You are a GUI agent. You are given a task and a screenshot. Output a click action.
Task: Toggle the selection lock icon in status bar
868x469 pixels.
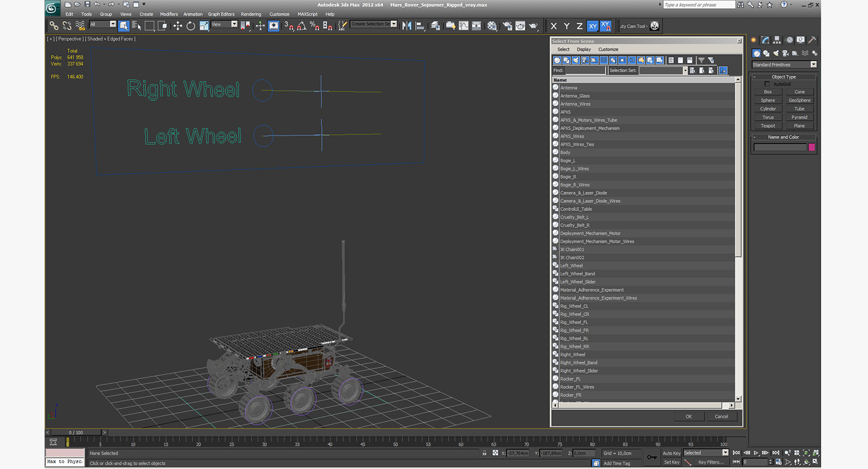484,453
